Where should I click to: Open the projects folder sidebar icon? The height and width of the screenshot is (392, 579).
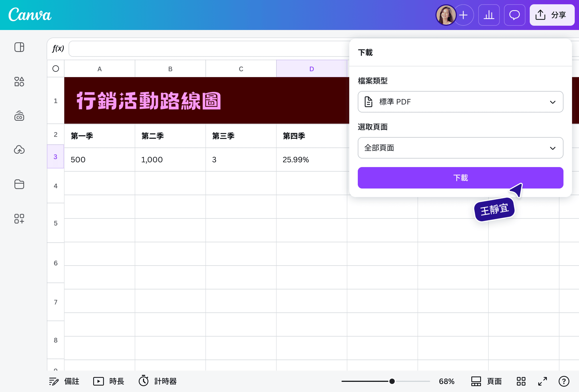[19, 184]
